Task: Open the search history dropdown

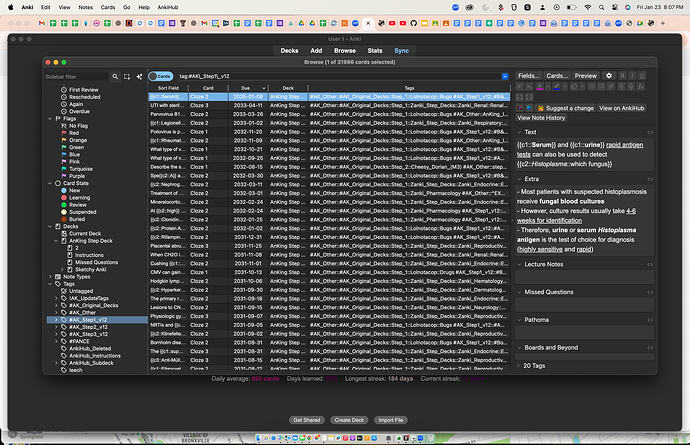Action: (x=505, y=76)
